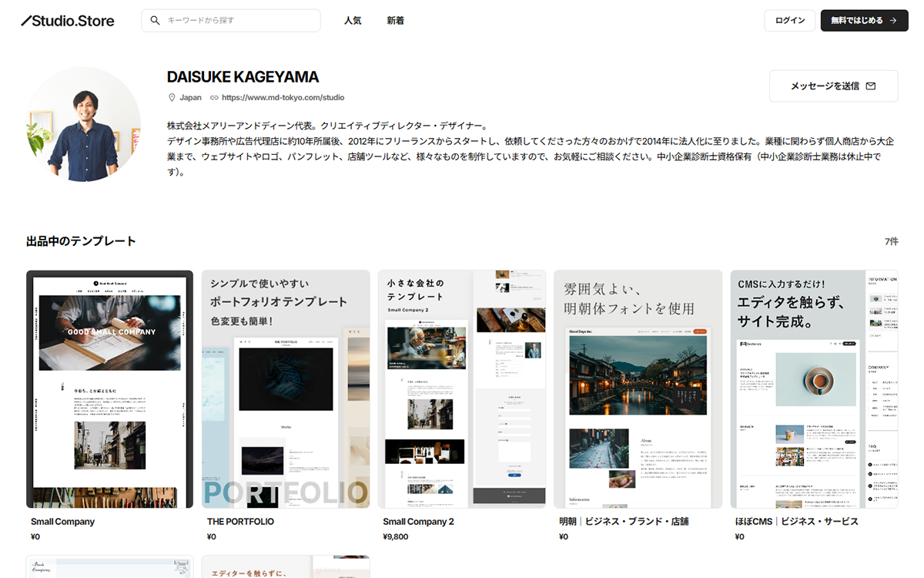The width and height of the screenshot is (924, 578).
Task: Click the Studio.Store logo
Action: click(x=68, y=21)
